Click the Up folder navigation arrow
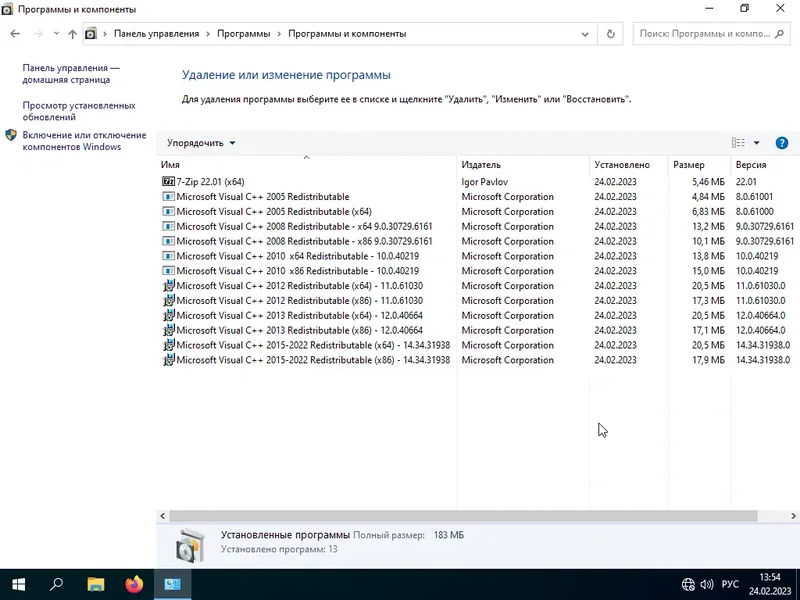Image resolution: width=800 pixels, height=600 pixels. click(71, 33)
